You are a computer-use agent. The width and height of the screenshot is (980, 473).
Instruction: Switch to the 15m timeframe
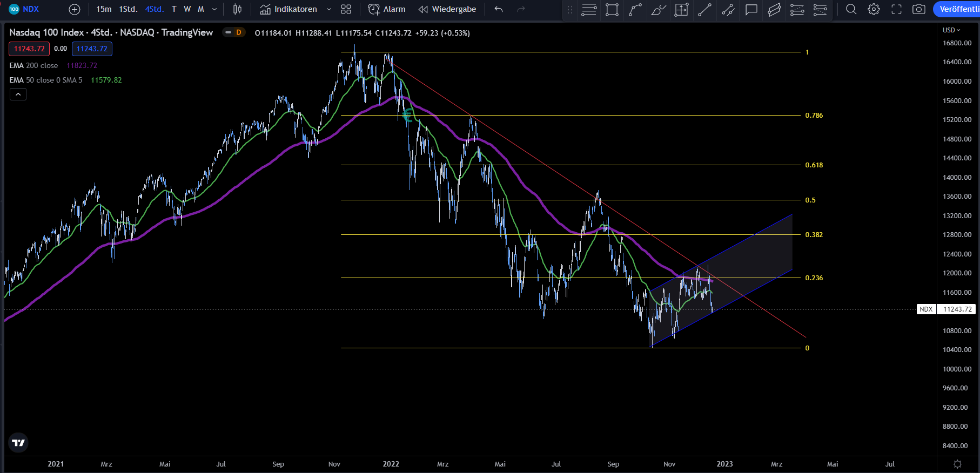click(104, 9)
